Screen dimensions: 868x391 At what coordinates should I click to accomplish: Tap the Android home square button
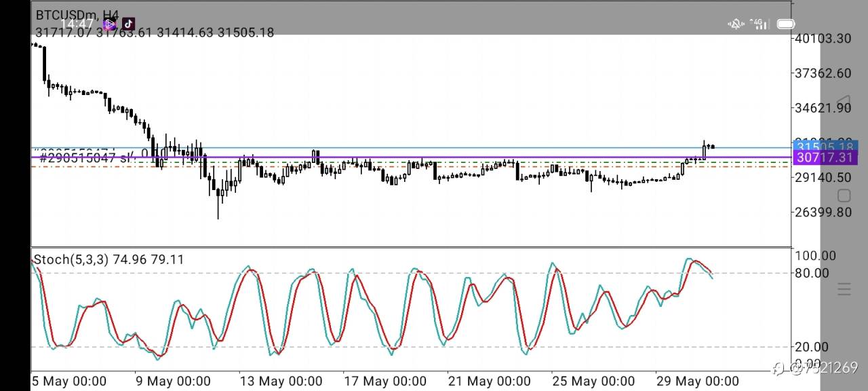point(844,196)
